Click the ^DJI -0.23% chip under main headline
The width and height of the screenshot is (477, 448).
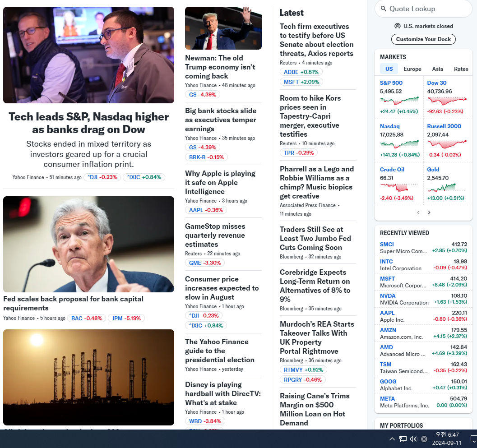tap(102, 177)
